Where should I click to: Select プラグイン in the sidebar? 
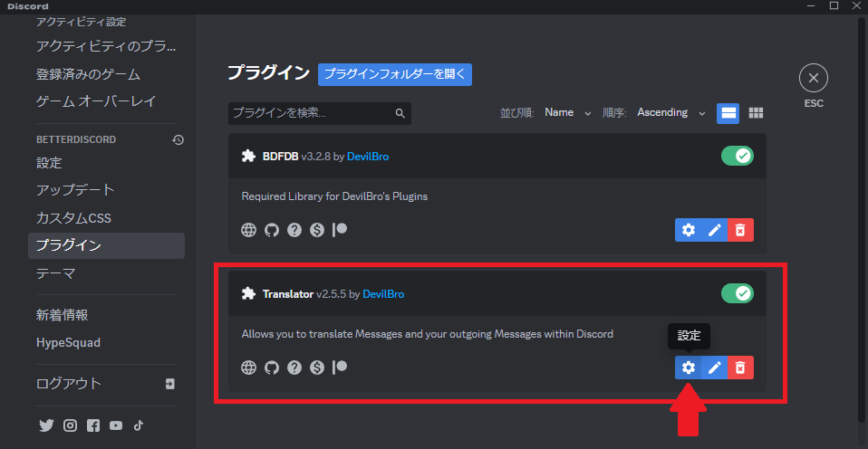pyautogui.click(x=106, y=245)
